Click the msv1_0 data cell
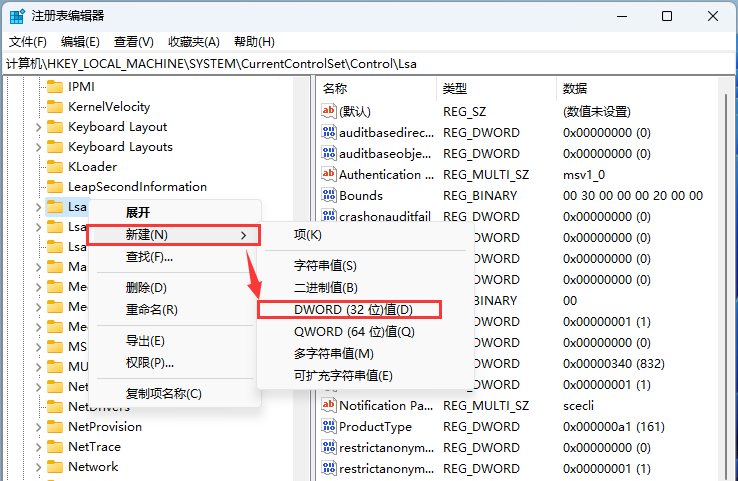Viewport: 738px width, 481px height. point(584,175)
